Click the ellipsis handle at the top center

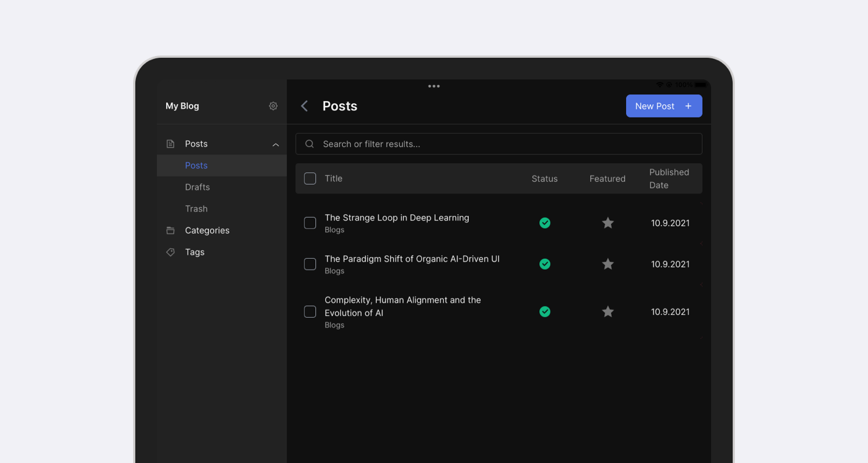[x=434, y=86]
